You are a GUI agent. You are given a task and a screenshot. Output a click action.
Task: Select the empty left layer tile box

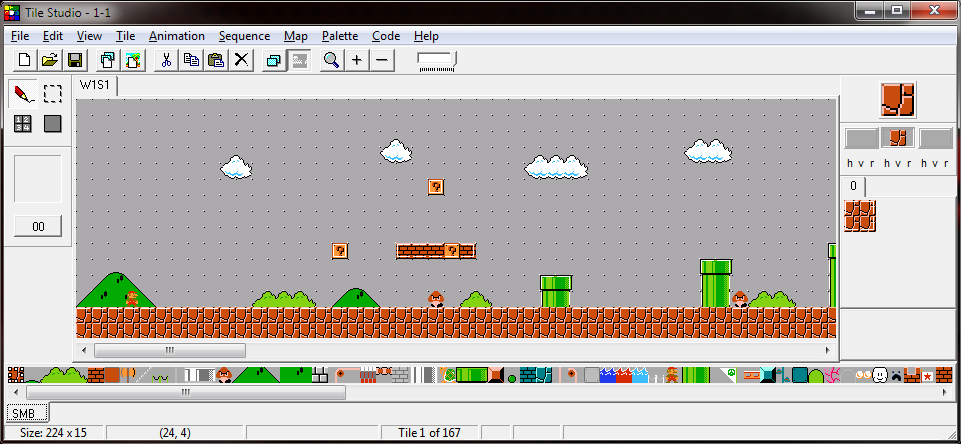(861, 139)
